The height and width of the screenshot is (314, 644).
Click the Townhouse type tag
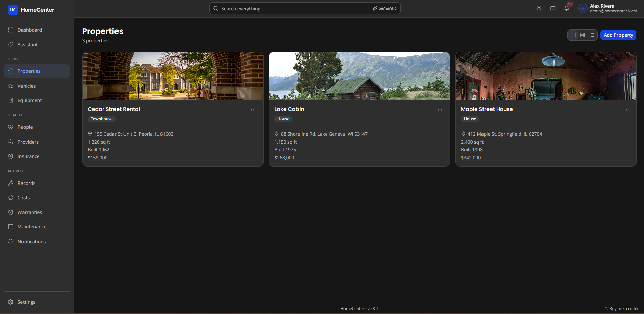tap(102, 119)
